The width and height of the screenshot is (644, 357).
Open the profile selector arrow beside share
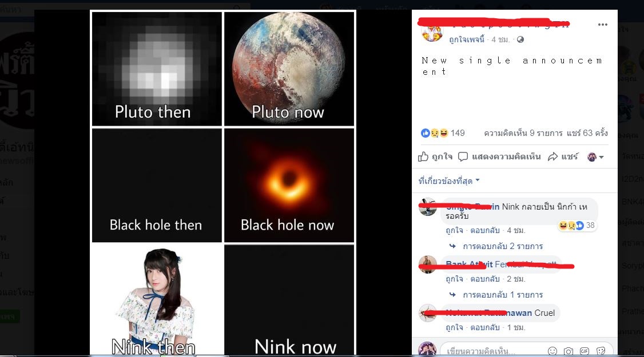tap(595, 157)
